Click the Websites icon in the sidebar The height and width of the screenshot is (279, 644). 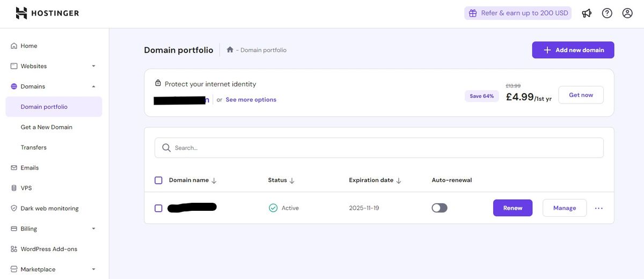(14, 66)
